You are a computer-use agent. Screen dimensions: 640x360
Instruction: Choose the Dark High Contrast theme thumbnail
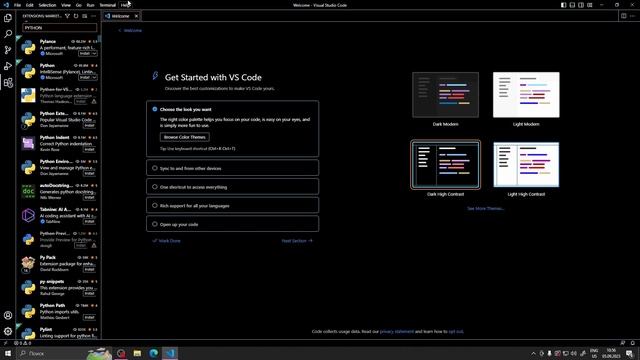(x=445, y=164)
